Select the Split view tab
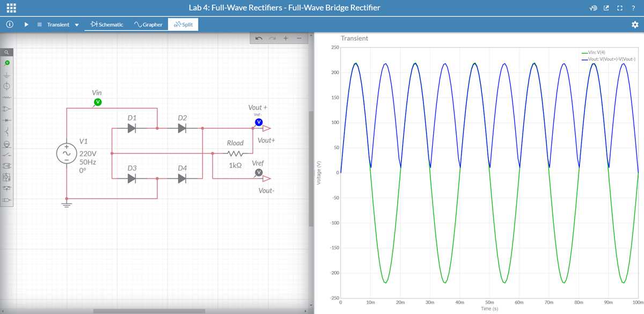This screenshot has width=644, height=314. pyautogui.click(x=183, y=24)
